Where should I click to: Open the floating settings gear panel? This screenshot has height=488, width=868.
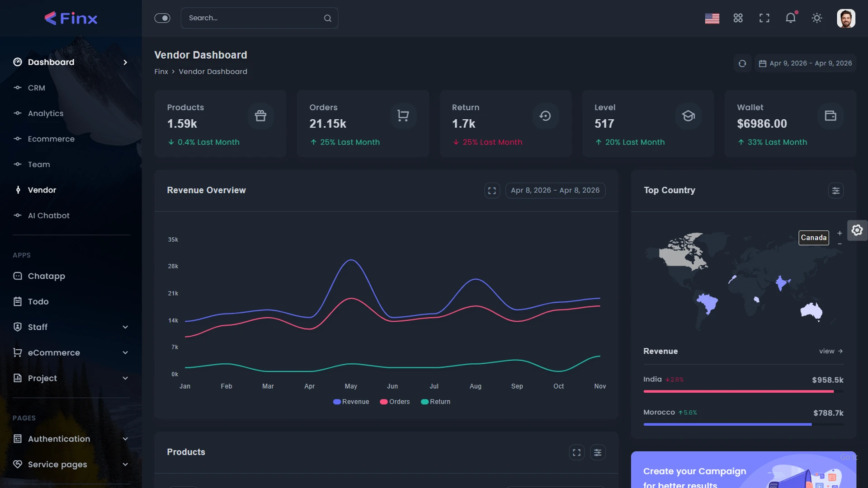pyautogui.click(x=857, y=230)
